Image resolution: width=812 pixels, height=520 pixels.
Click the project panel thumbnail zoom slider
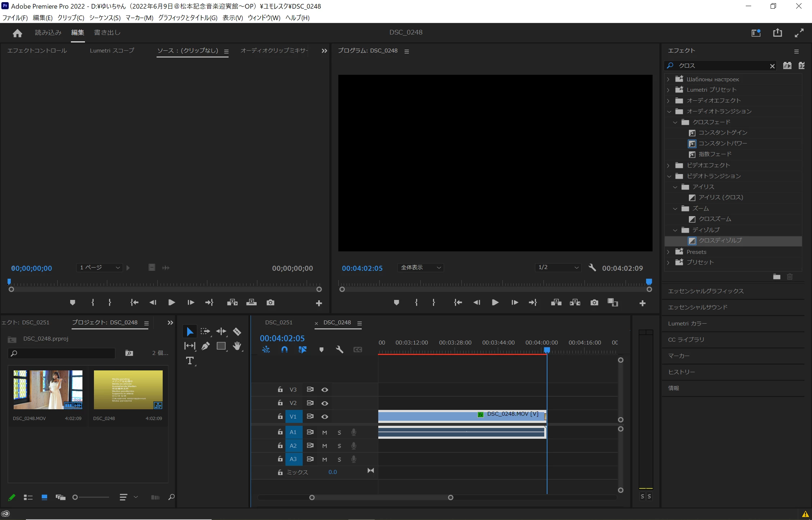pyautogui.click(x=75, y=497)
